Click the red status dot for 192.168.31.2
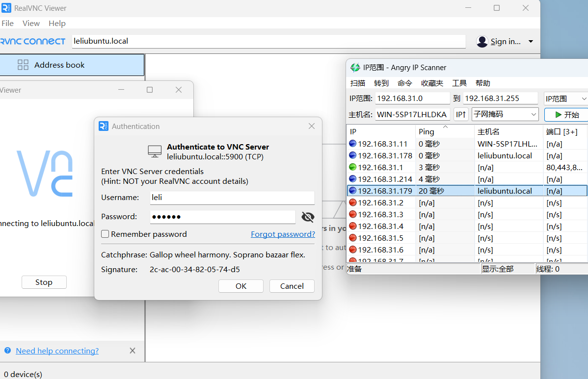Image resolution: width=588 pixels, height=379 pixels. [352, 202]
